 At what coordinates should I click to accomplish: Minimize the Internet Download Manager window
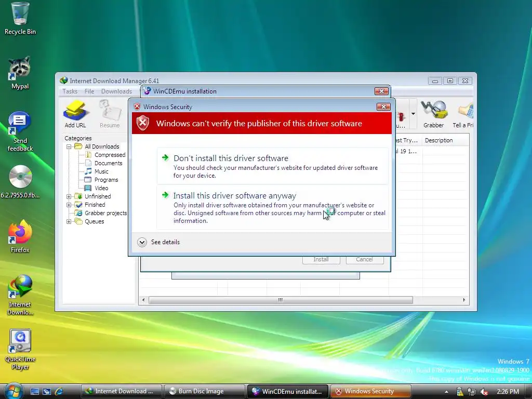point(435,81)
